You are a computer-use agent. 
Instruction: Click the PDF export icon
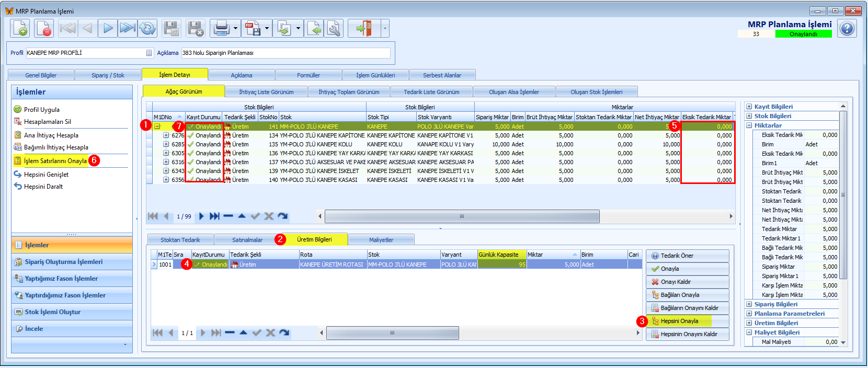253,28
